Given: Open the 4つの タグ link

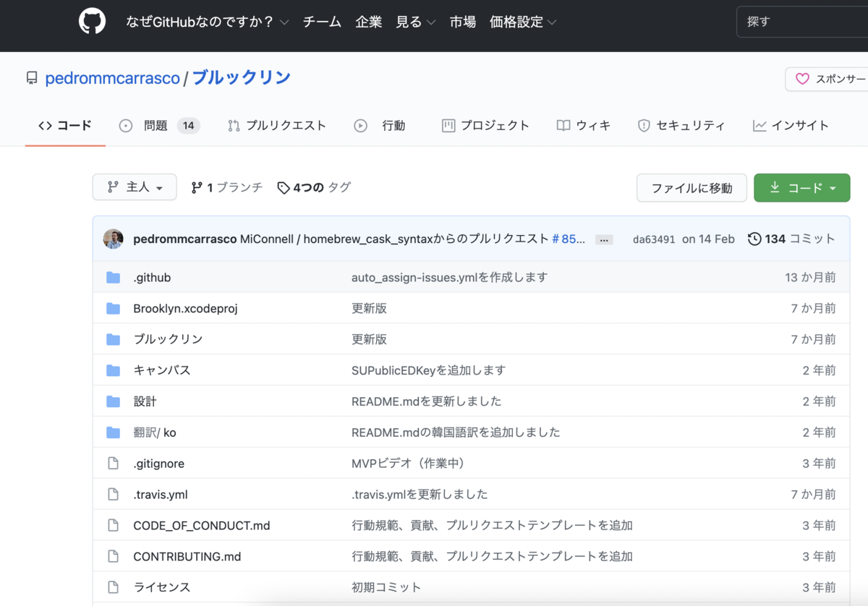Looking at the screenshot, I should click(x=314, y=187).
